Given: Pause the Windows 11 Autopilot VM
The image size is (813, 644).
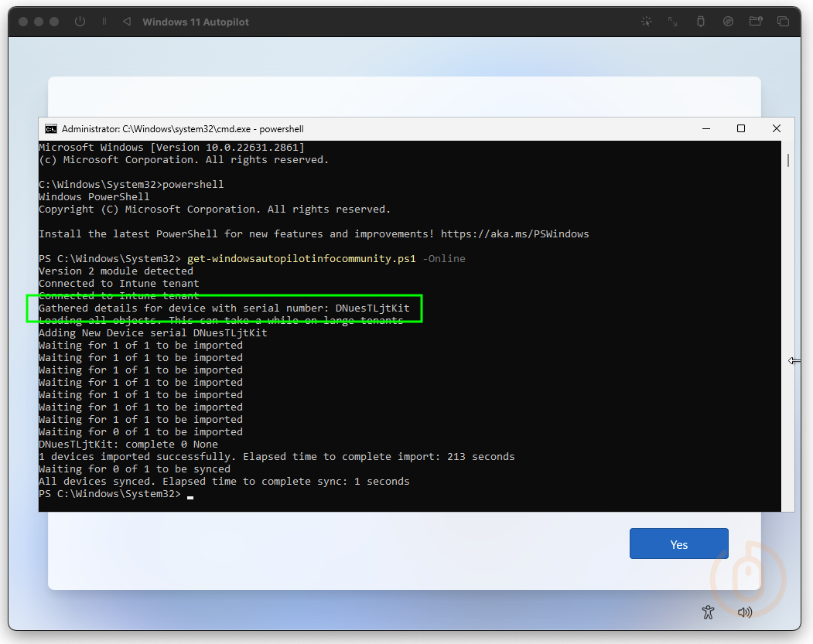Looking at the screenshot, I should pos(104,21).
